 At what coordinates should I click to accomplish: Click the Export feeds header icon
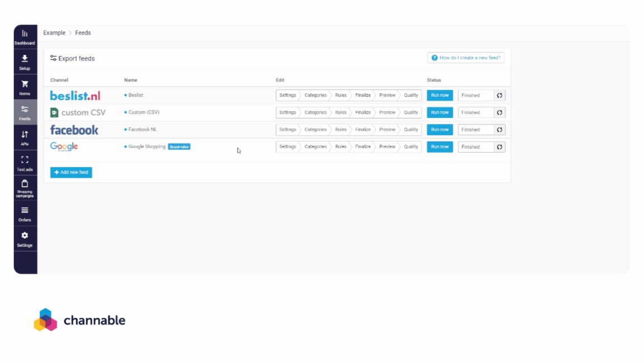[54, 58]
